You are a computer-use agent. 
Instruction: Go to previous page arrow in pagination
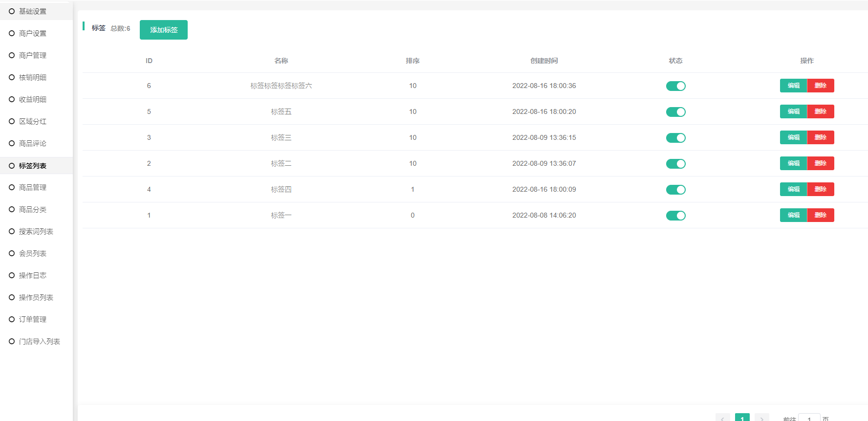722,418
